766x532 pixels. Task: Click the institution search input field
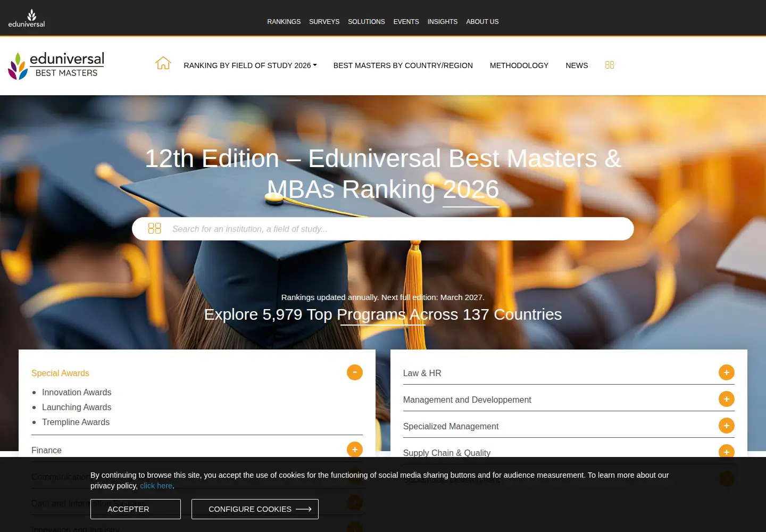coord(383,229)
